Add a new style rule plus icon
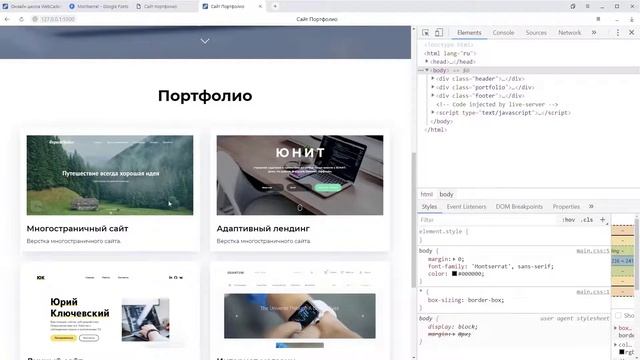 pyautogui.click(x=602, y=220)
